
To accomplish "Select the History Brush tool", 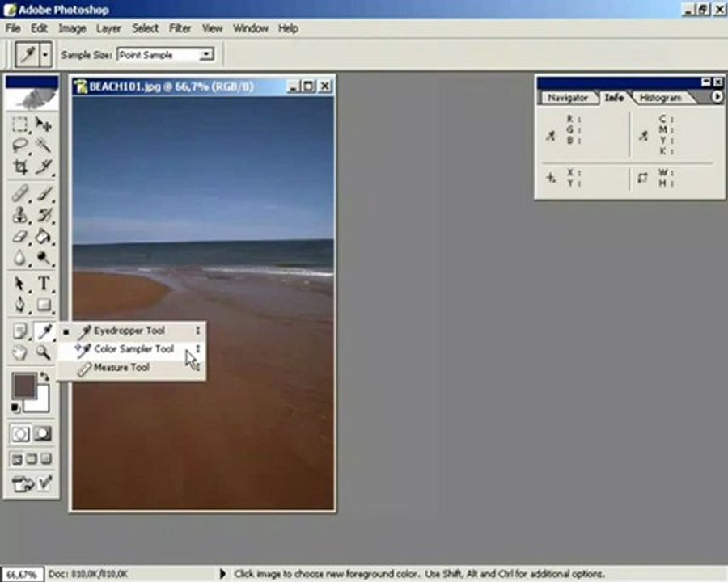I will click(44, 215).
